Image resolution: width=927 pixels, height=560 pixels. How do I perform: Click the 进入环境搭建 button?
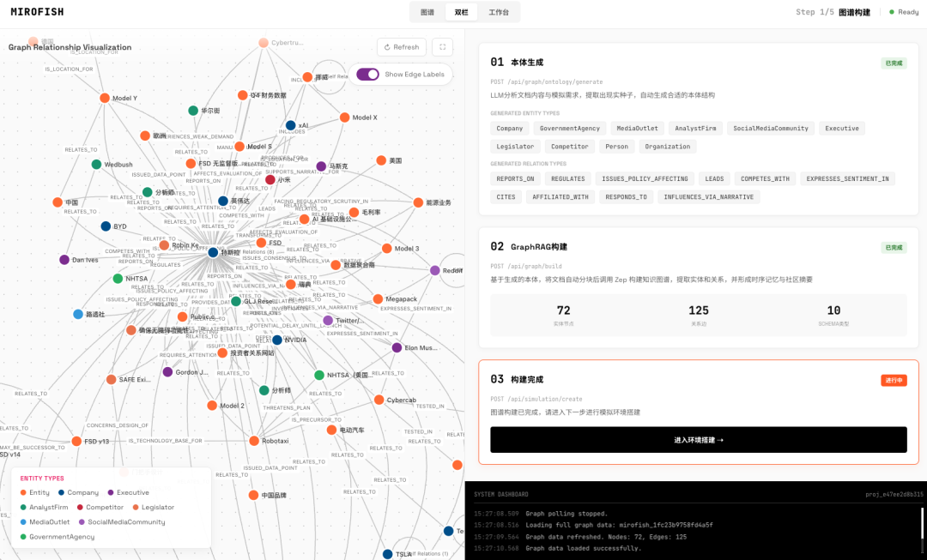point(698,440)
